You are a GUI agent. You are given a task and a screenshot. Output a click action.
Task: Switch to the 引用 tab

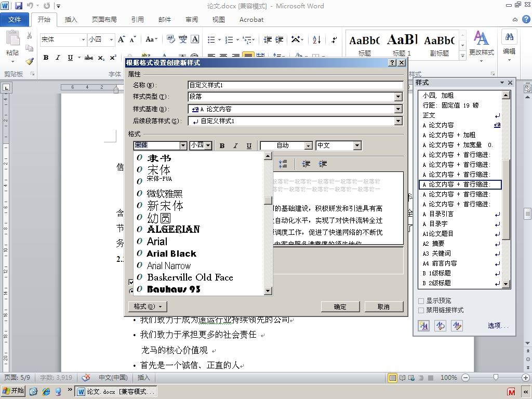pos(137,20)
